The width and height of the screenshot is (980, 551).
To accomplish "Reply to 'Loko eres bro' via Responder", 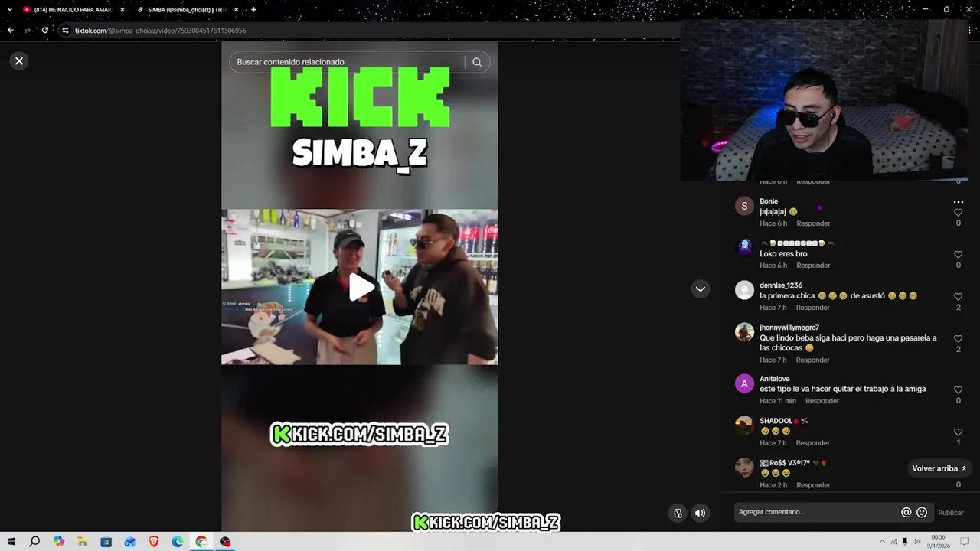I will 813,266.
